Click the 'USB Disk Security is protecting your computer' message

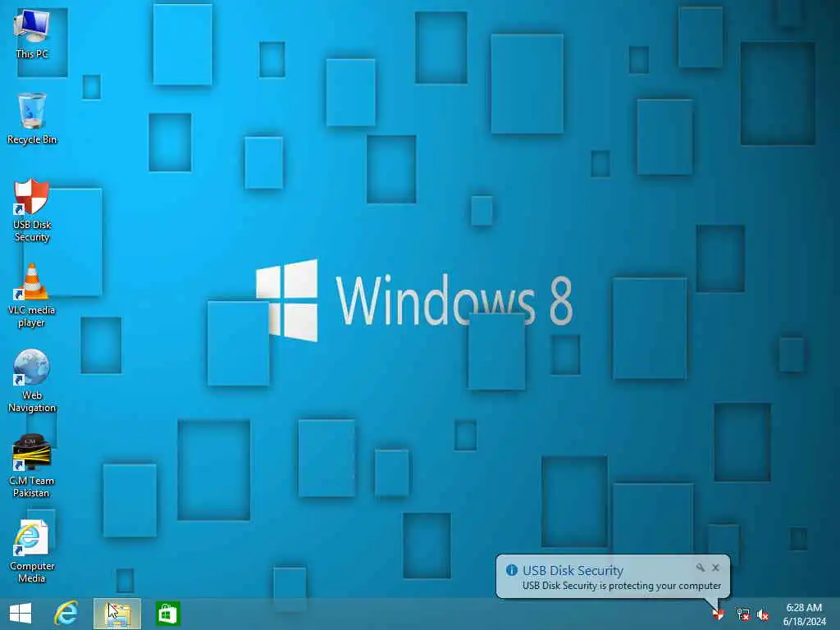pos(622,586)
